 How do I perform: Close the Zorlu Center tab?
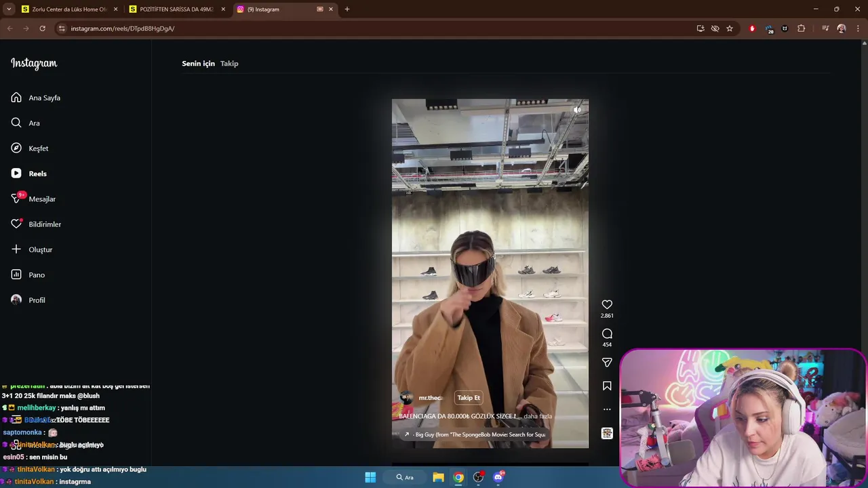pos(115,9)
